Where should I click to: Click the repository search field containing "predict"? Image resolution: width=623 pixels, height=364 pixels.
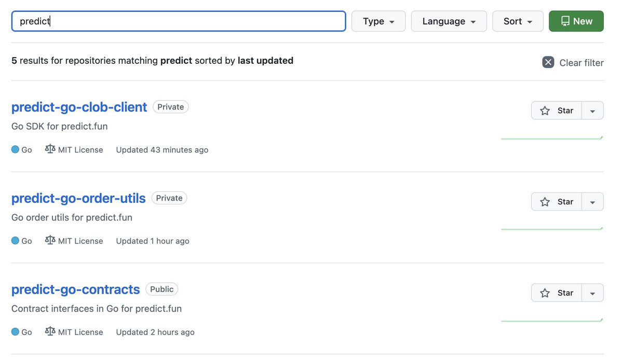click(x=179, y=21)
